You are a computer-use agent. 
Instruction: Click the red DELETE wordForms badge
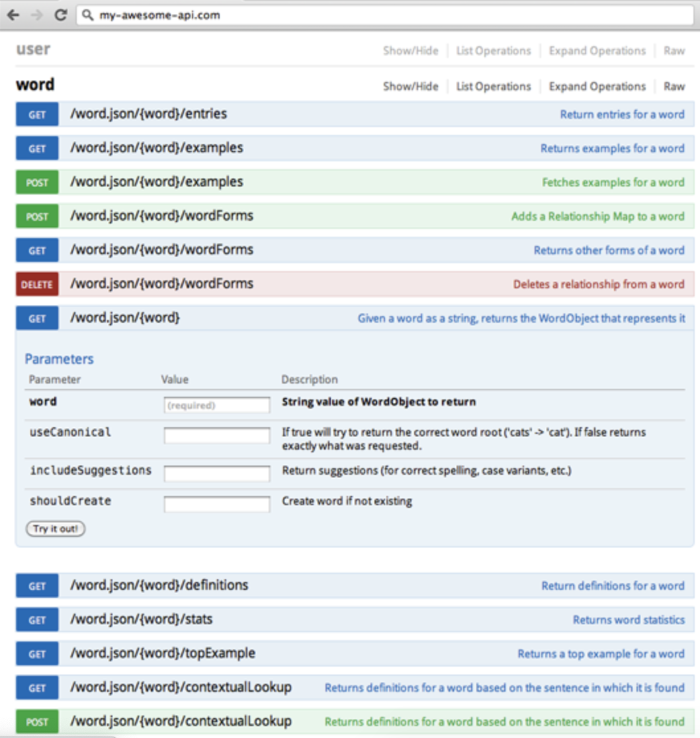[x=37, y=284]
